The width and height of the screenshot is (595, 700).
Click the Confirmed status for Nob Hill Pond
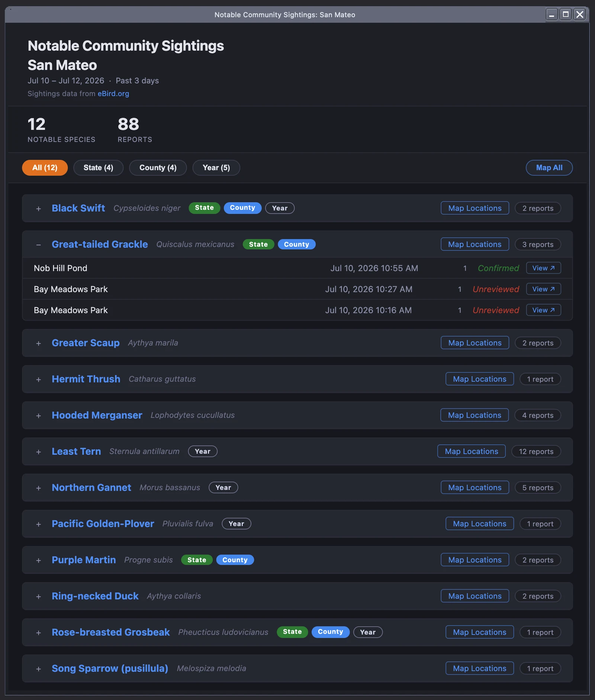click(x=498, y=268)
